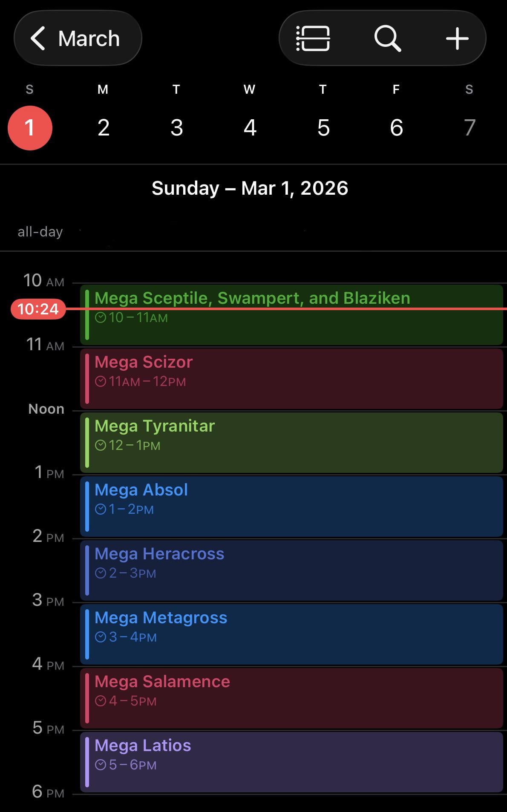This screenshot has height=812, width=507.
Task: Open the Mega Latios event
Action: [x=291, y=762]
